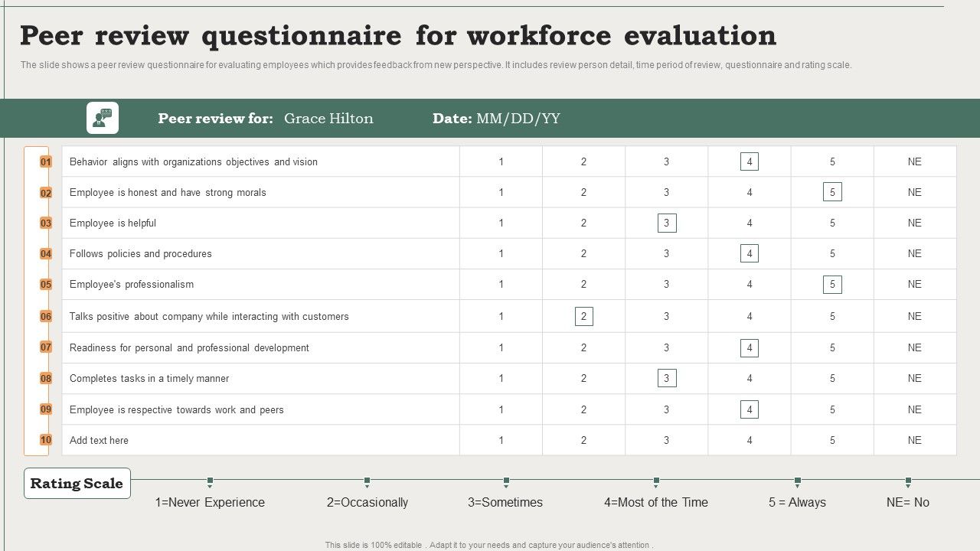Click the MM/DD/YY date field
The height and width of the screenshot is (551, 980).
518,119
